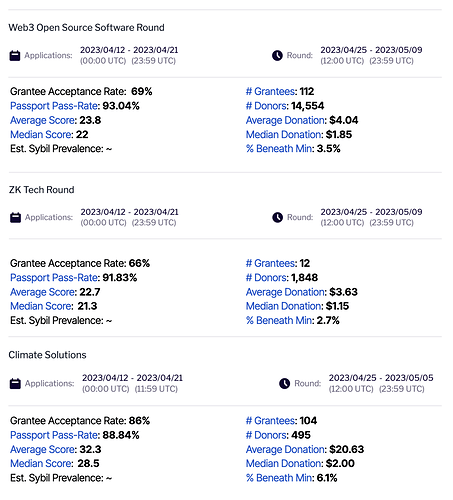The height and width of the screenshot is (500, 453).
Task: Click clock icon in Climate Solutions section
Action: (x=284, y=384)
